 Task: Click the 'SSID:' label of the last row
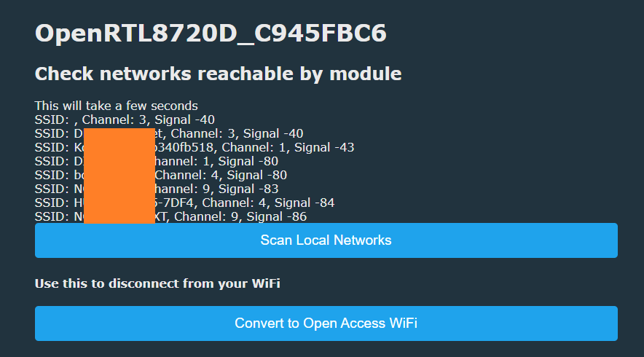pyautogui.click(x=52, y=217)
